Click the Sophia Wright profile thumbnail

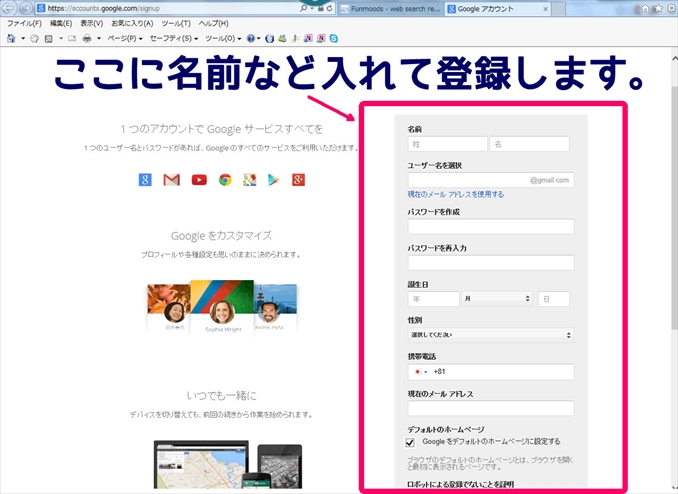click(x=222, y=307)
